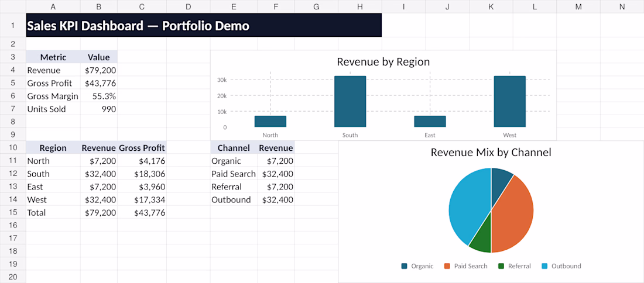Click the $17,334 gross profit cell

(142, 200)
